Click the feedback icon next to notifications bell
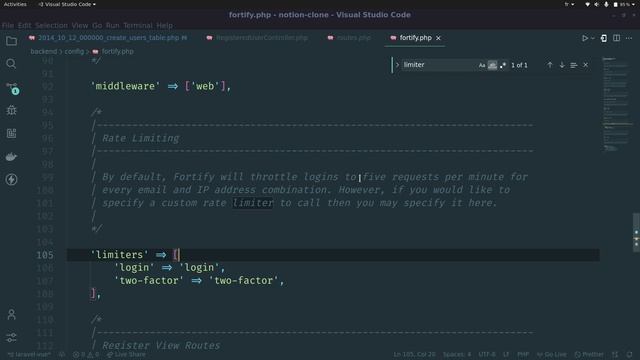 615,354
